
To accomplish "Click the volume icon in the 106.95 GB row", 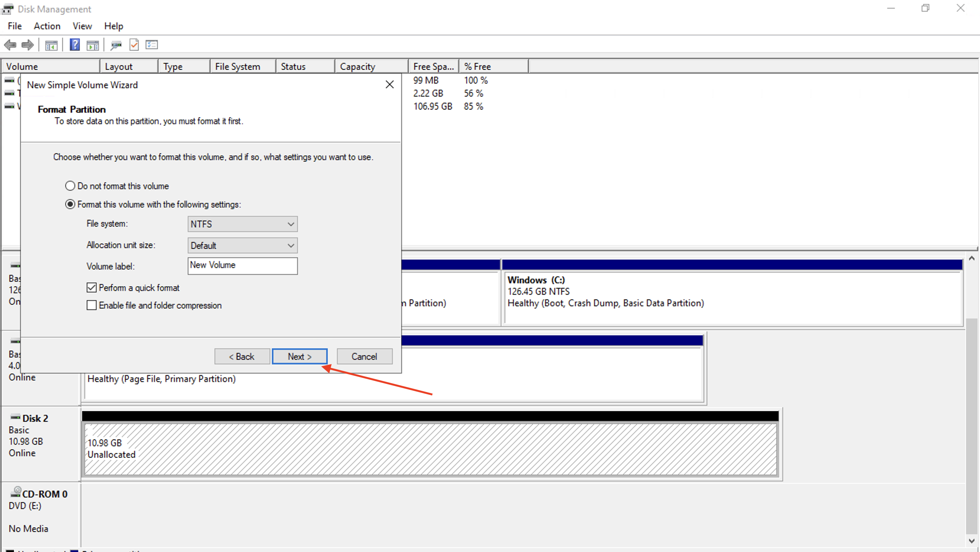I will 9,106.
